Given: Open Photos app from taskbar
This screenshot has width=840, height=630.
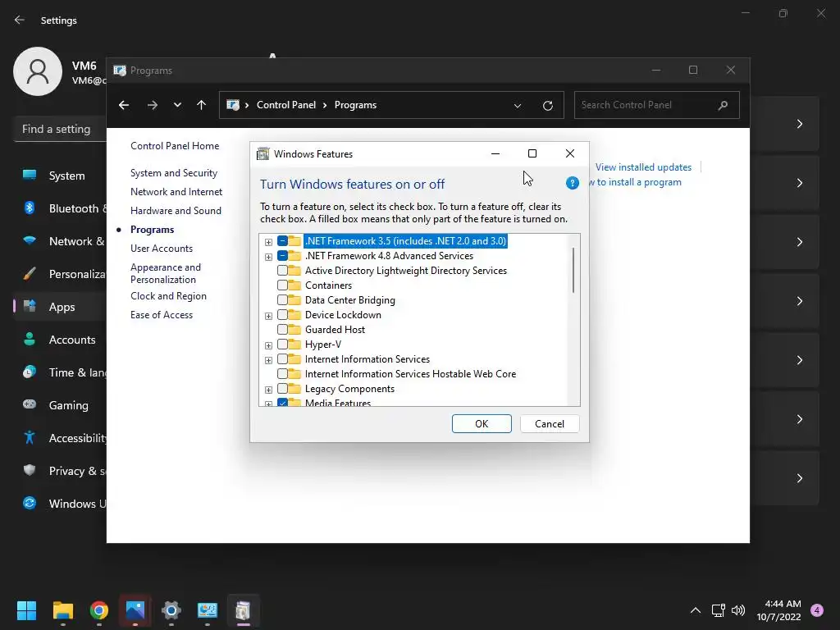Looking at the screenshot, I should pos(135,610).
